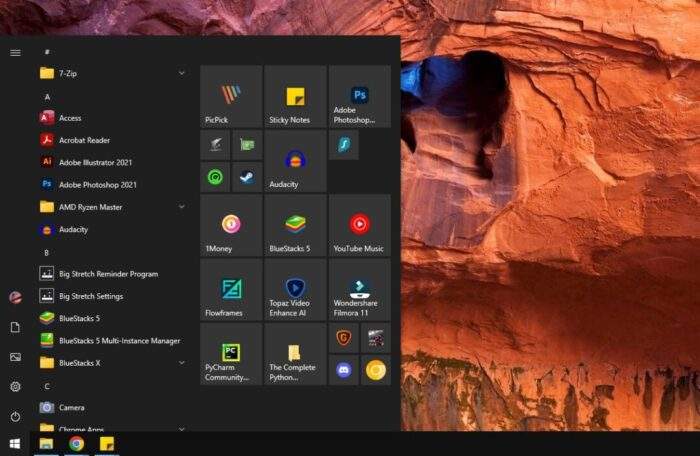Select the 7-Zip folder label
Image resolution: width=700 pixels, height=456 pixels.
click(68, 73)
